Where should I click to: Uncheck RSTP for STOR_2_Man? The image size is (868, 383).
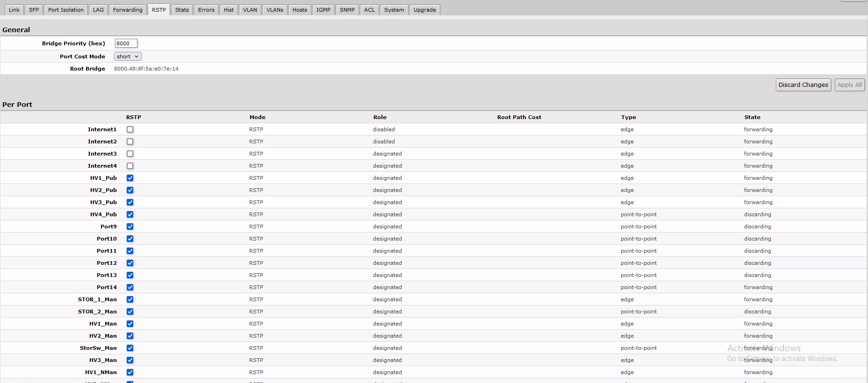130,312
